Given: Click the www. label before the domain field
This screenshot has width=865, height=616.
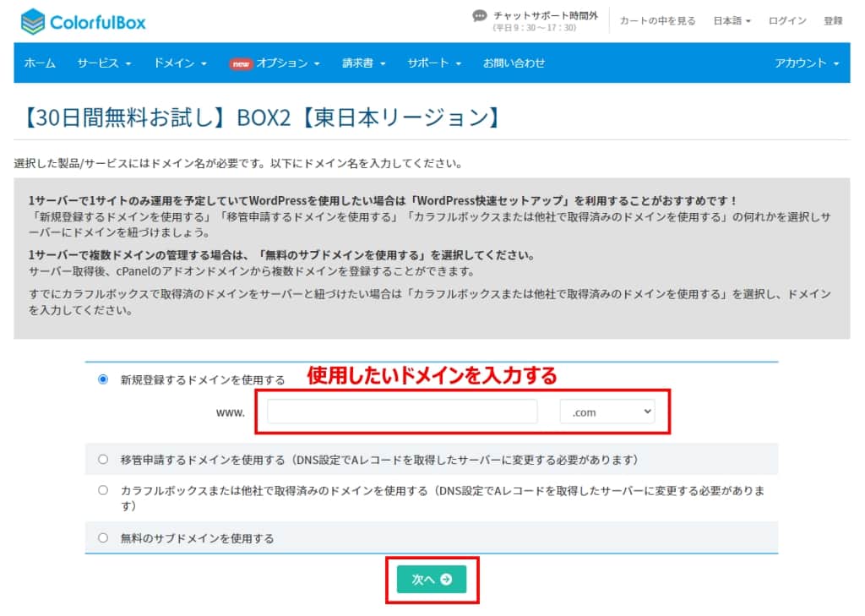Looking at the screenshot, I should [x=230, y=413].
